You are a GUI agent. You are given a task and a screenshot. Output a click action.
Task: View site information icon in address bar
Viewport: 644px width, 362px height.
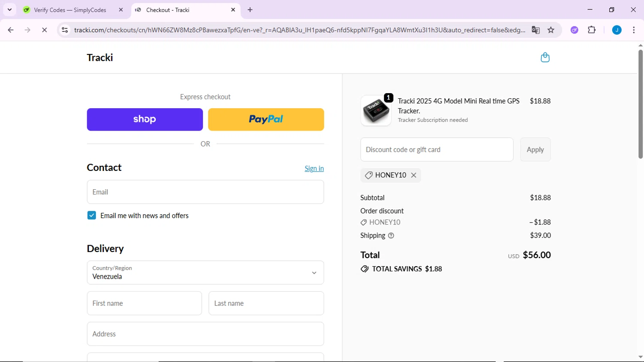tap(65, 30)
